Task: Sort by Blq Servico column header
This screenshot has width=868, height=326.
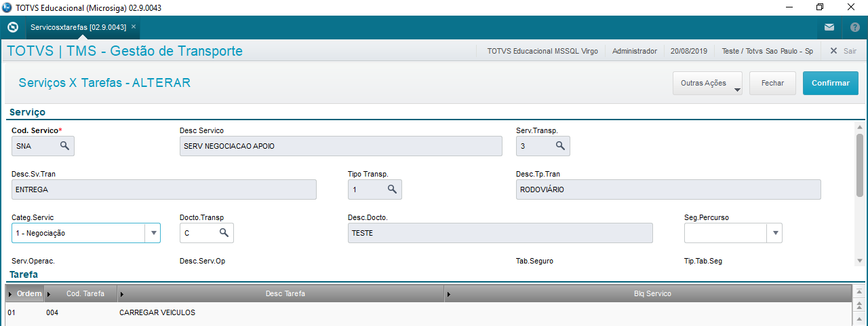Action: pos(648,293)
